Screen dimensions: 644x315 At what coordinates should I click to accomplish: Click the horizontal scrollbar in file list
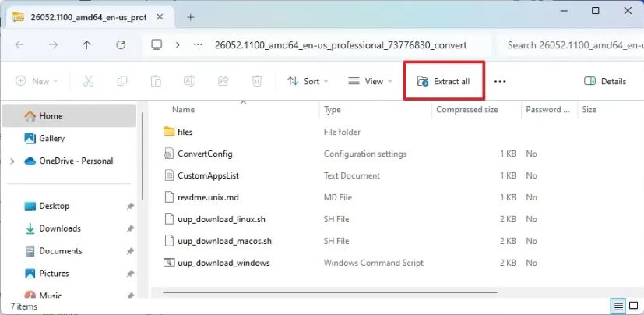point(330,293)
